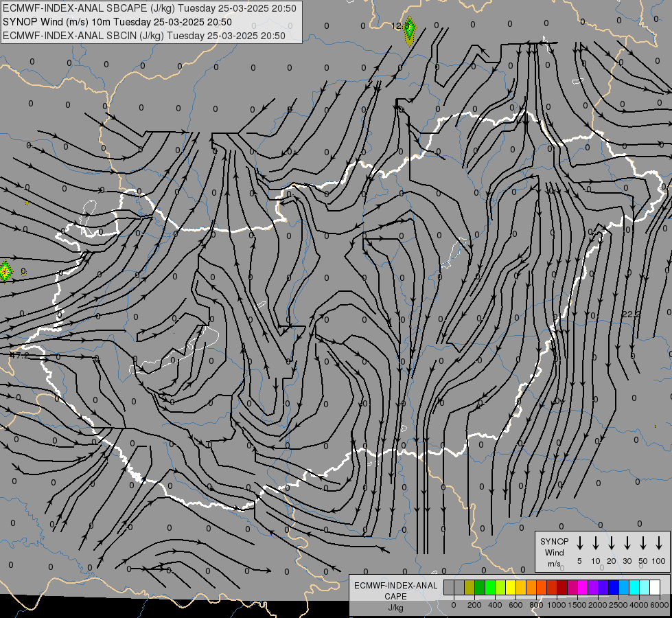Select the SYNOP Wind 10m title line
The height and width of the screenshot is (618, 672).
tap(117, 22)
